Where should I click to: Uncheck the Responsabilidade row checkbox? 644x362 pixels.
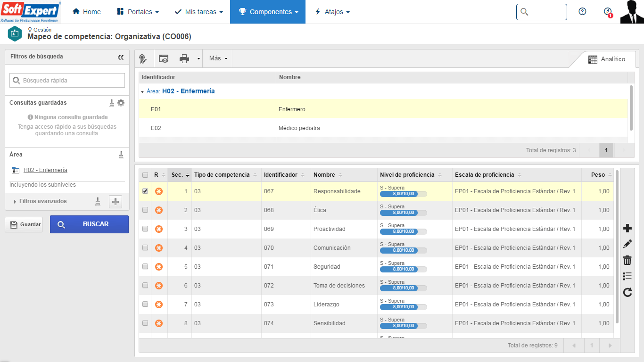click(145, 191)
